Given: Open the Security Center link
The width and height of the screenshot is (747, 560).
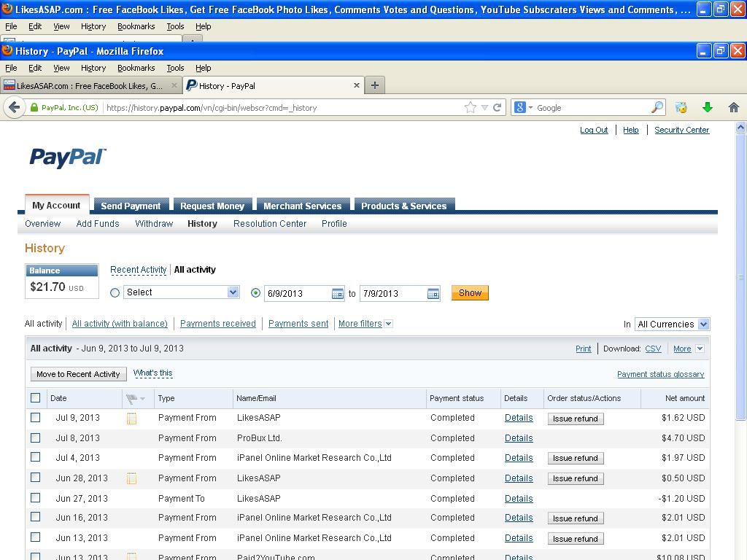Looking at the screenshot, I should coord(681,130).
